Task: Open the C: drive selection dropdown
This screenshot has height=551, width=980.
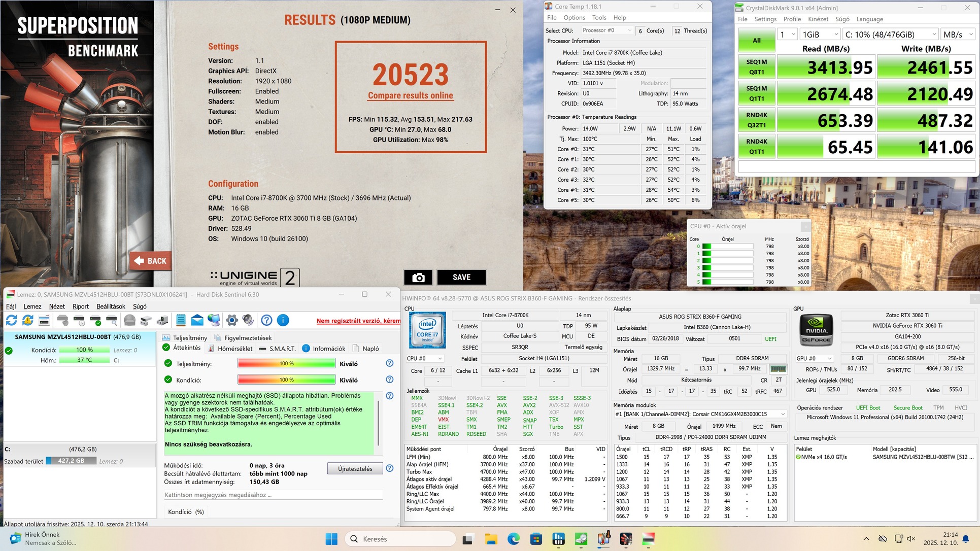Action: tap(890, 35)
